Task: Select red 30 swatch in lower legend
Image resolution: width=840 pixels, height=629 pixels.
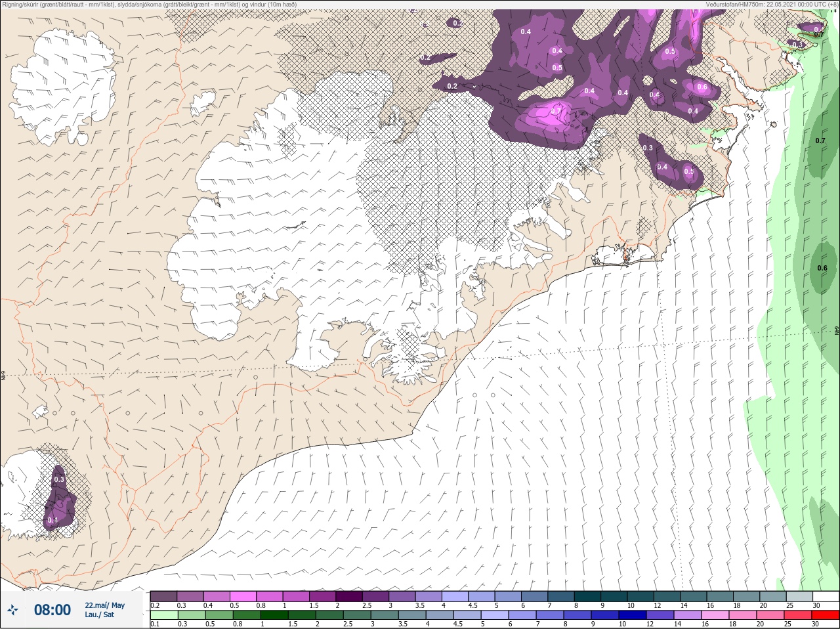Action: pos(826,615)
